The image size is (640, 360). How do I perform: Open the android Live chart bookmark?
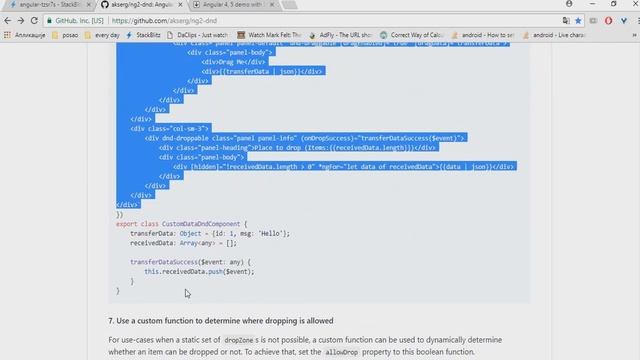click(554, 35)
